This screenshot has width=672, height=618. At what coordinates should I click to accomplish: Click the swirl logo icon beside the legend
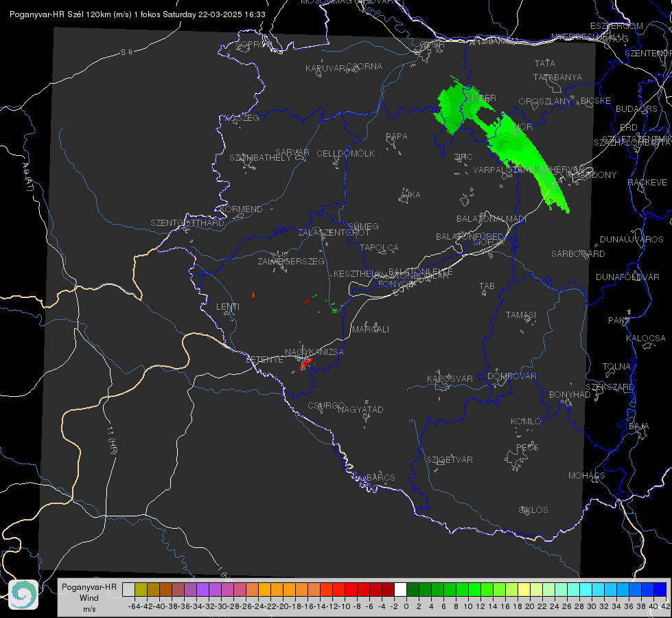click(x=23, y=595)
